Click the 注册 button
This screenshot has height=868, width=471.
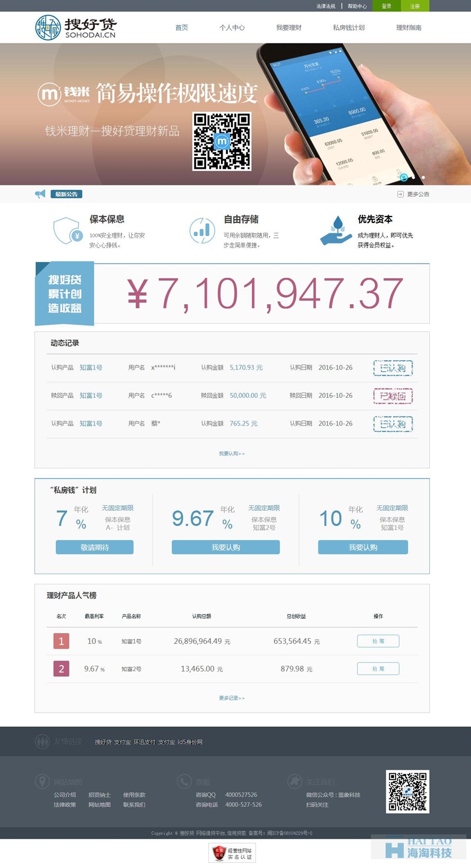415,6
